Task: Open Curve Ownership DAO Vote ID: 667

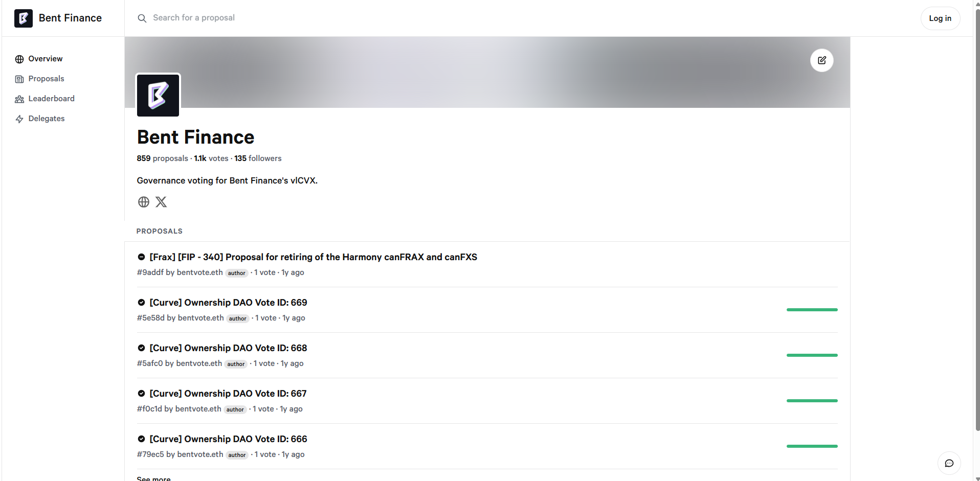Action: tap(228, 394)
